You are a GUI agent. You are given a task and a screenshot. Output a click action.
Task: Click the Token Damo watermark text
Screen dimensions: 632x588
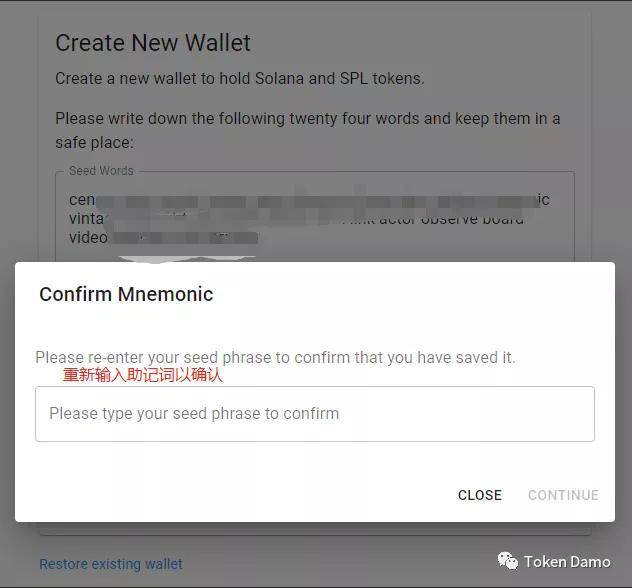(567, 561)
